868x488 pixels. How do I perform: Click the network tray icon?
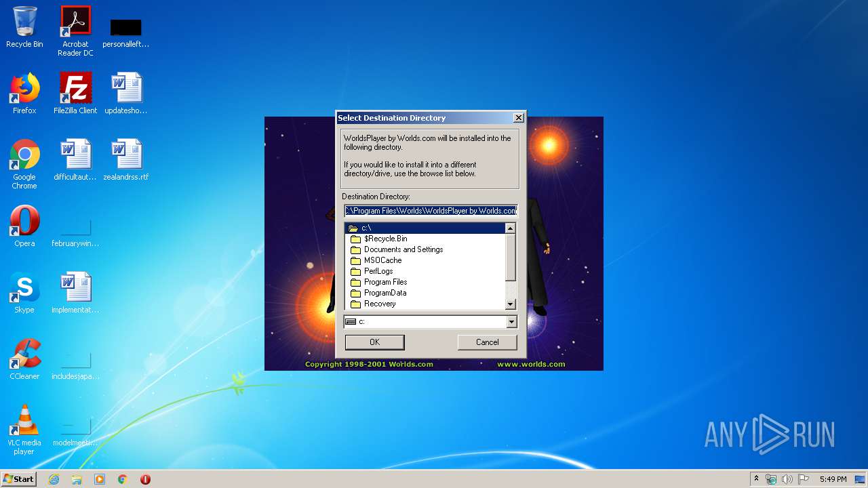(x=771, y=479)
